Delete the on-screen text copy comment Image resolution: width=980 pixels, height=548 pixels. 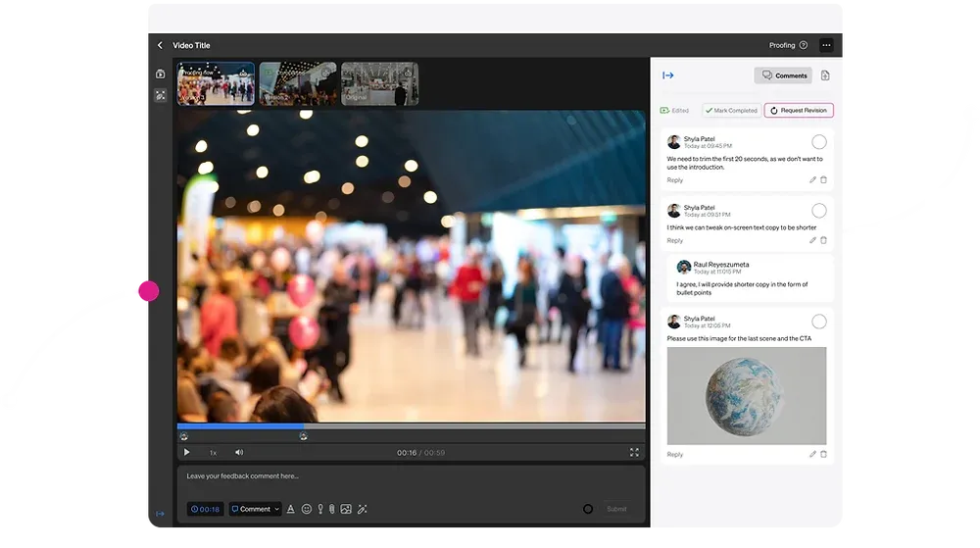[x=824, y=240]
